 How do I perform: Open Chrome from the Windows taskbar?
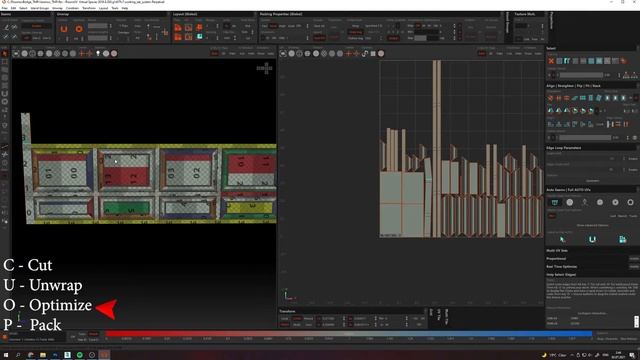(31, 355)
